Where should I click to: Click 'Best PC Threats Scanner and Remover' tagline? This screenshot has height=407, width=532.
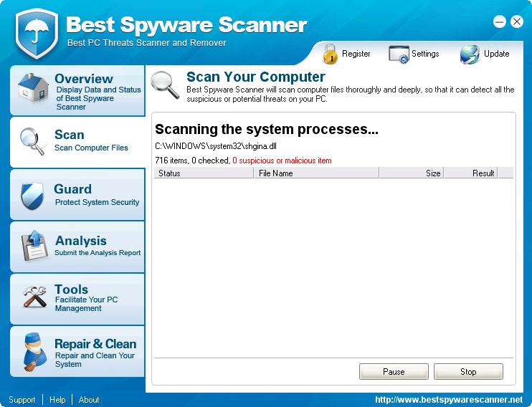(x=147, y=43)
